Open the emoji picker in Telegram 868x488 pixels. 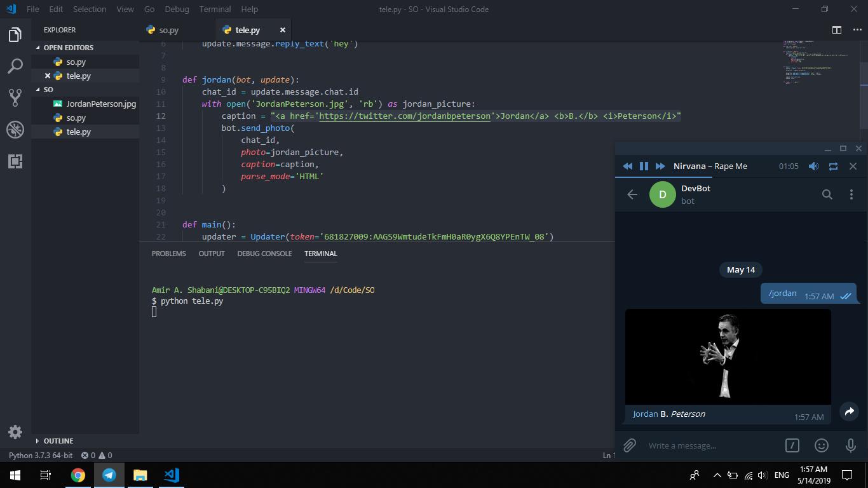click(822, 445)
